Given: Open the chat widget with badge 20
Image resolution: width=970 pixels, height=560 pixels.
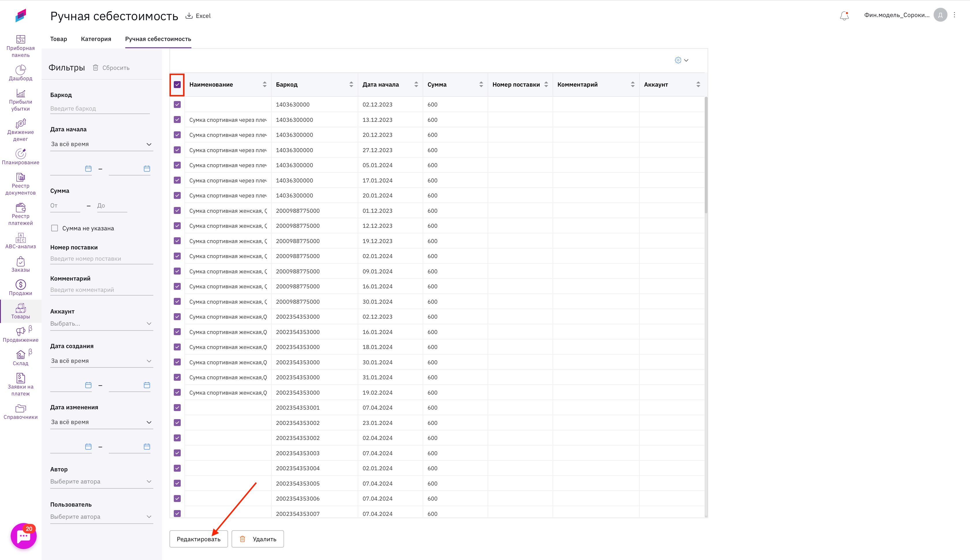Looking at the screenshot, I should coord(23,536).
